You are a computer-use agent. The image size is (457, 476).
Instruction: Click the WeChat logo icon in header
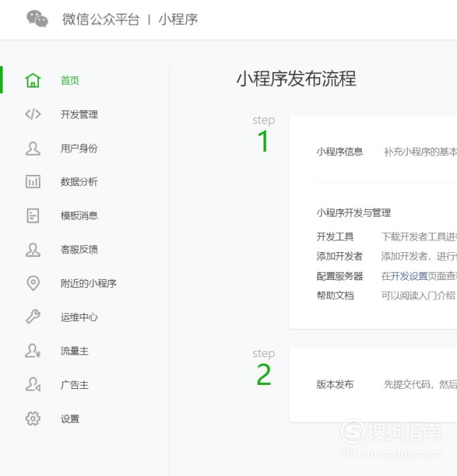[x=37, y=18]
